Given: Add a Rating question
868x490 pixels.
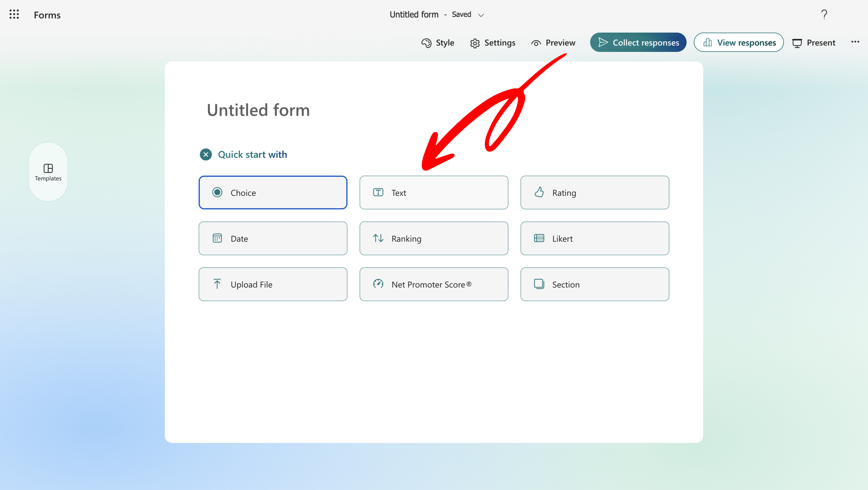Looking at the screenshot, I should 594,192.
